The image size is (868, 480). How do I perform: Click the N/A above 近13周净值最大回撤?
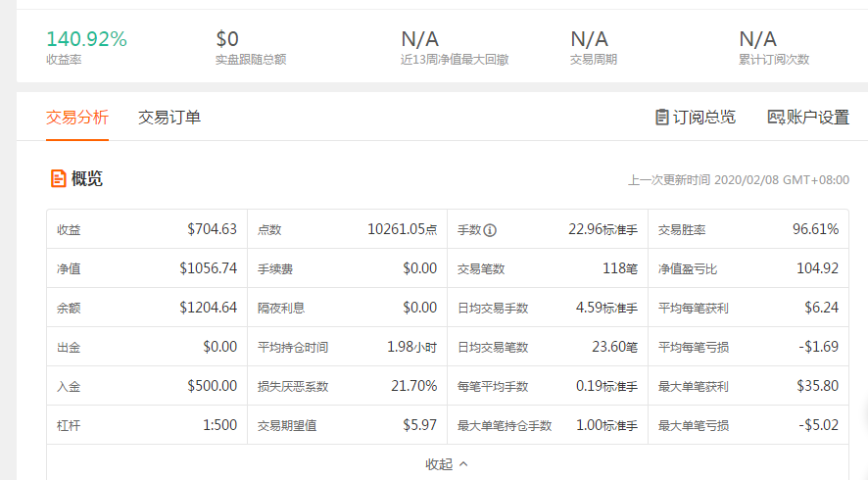420,39
